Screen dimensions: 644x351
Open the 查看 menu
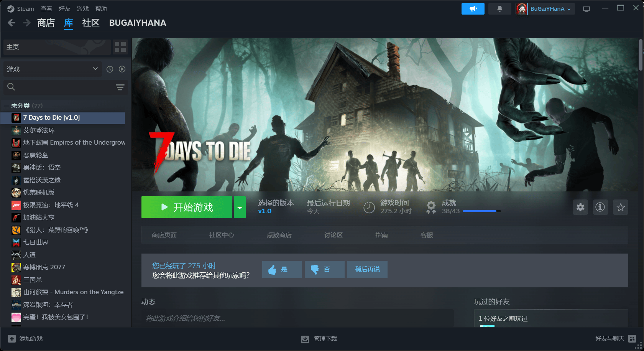click(x=46, y=9)
